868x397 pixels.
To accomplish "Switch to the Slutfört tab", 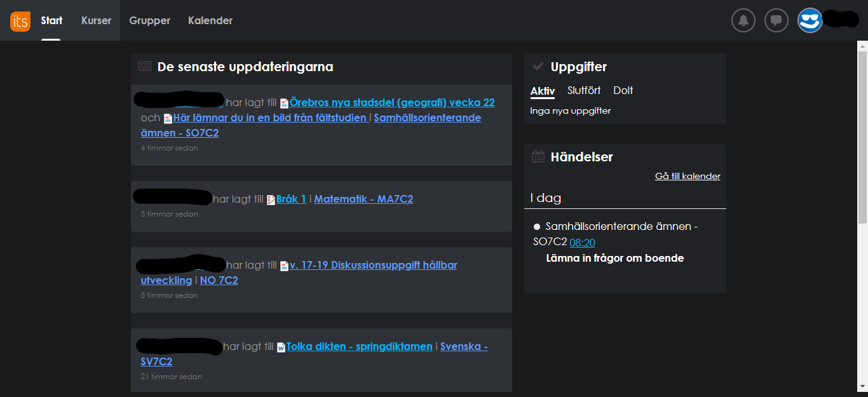I will coord(583,90).
